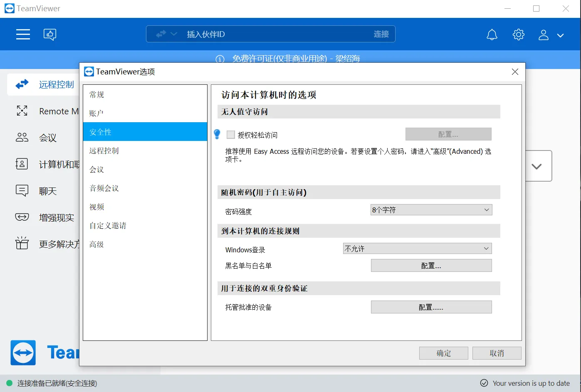Click the 确定 button

click(444, 353)
